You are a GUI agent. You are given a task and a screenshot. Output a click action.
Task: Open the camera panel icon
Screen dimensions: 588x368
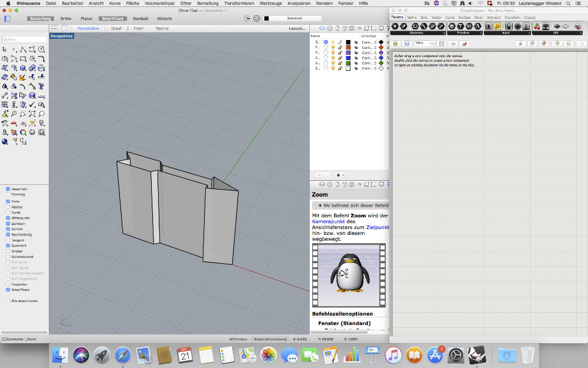pyautogui.click(x=352, y=28)
